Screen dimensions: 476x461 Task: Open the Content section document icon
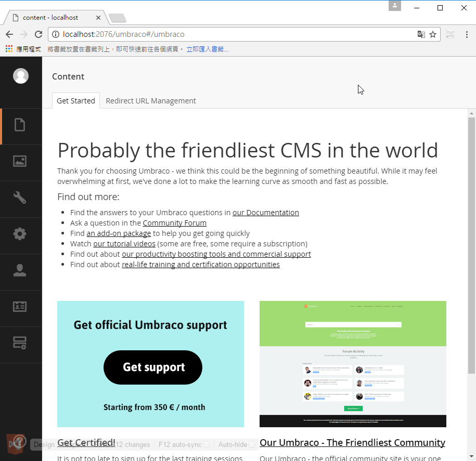20,125
